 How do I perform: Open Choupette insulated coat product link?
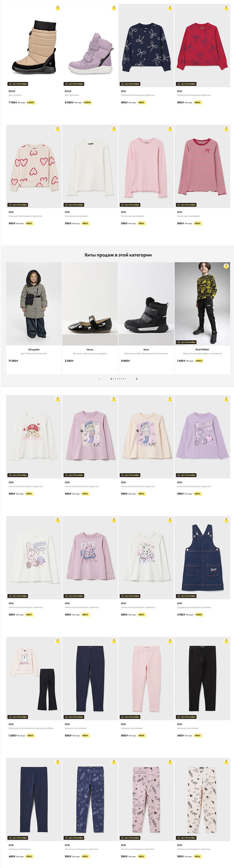[x=34, y=353]
